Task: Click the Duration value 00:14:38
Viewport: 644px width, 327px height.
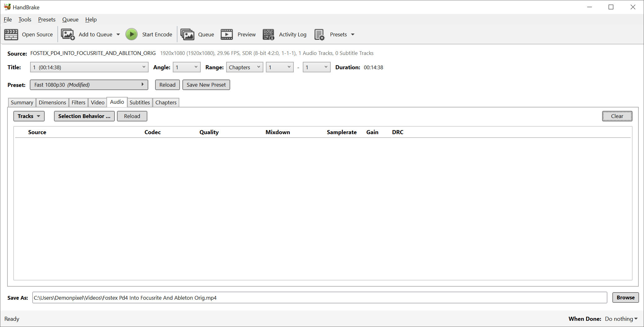Action: (373, 67)
